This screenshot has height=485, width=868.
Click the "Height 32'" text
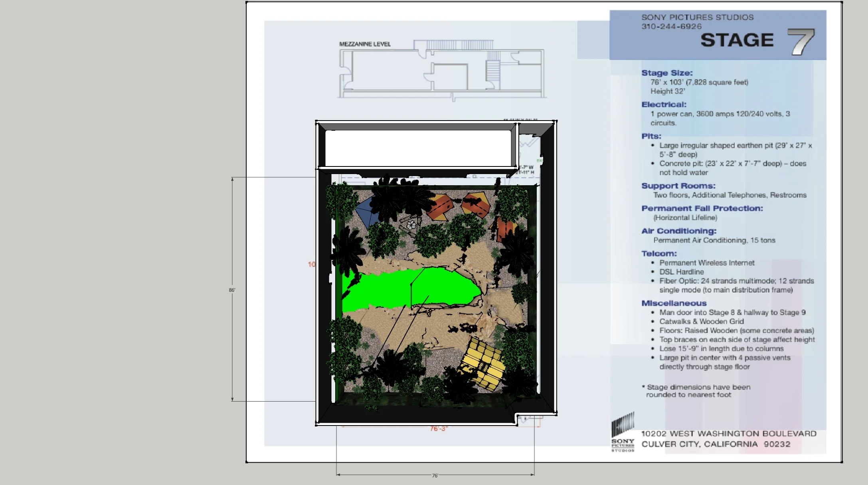[x=668, y=91]
